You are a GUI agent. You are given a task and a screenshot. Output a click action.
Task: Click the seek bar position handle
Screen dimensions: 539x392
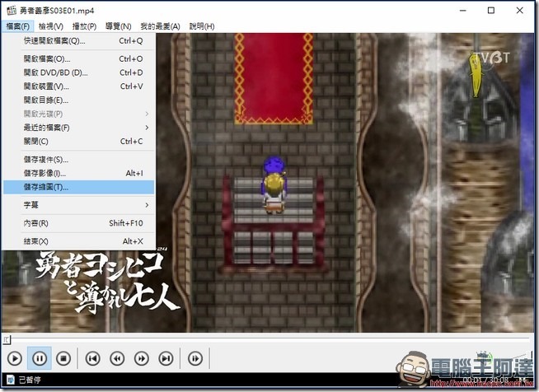coord(7,340)
